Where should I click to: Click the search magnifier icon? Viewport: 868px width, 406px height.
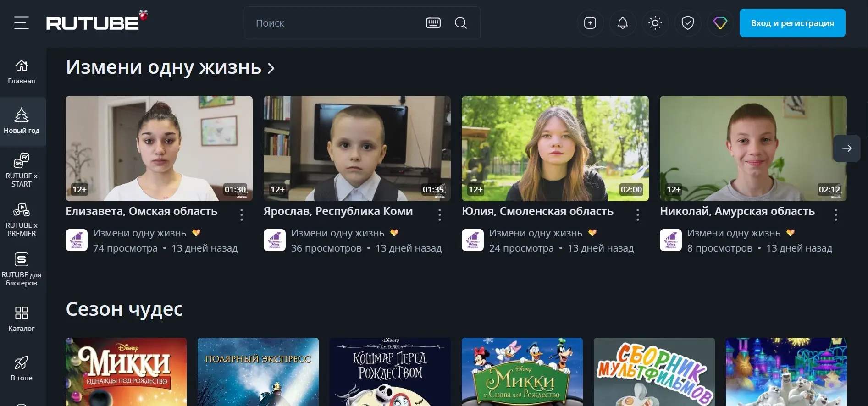pos(461,23)
